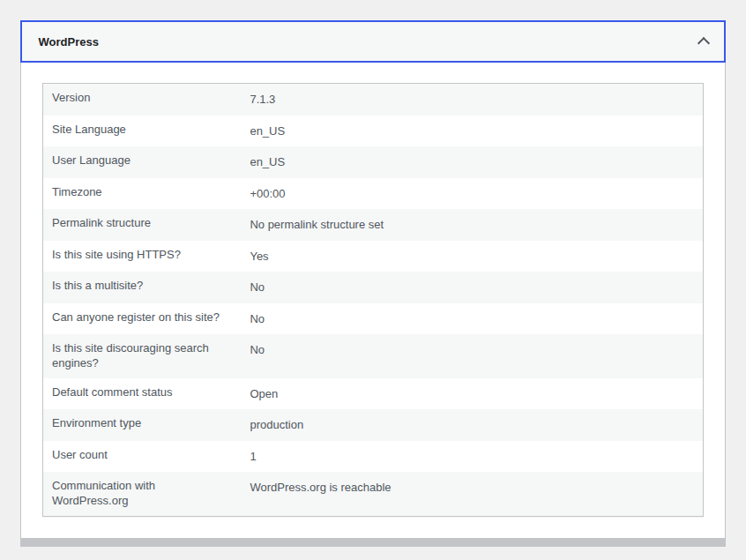This screenshot has width=746, height=560.
Task: Click the Permalink structure label
Action: click(101, 222)
